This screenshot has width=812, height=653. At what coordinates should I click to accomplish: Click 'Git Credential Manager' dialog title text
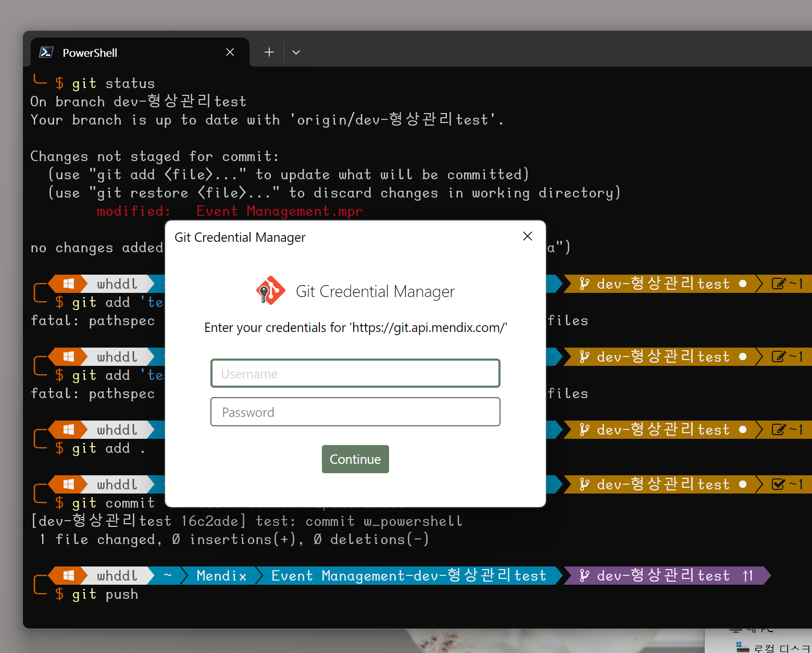(240, 237)
